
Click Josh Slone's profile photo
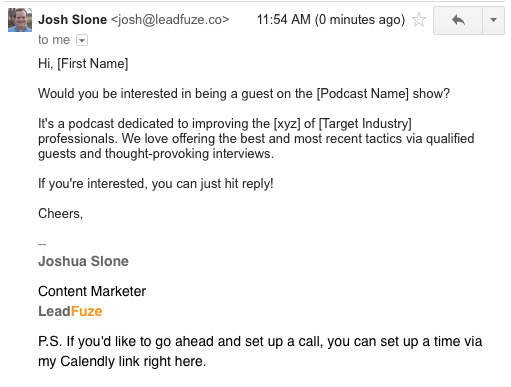(20, 20)
